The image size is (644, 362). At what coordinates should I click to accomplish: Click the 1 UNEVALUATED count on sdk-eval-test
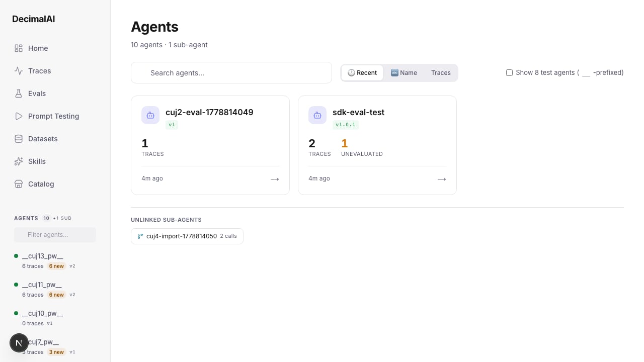click(x=362, y=147)
